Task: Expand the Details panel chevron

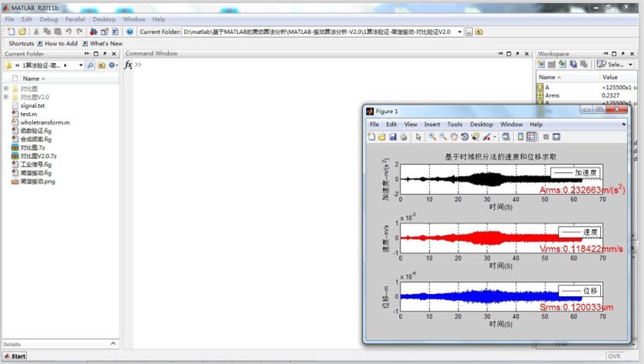Action: click(114, 343)
